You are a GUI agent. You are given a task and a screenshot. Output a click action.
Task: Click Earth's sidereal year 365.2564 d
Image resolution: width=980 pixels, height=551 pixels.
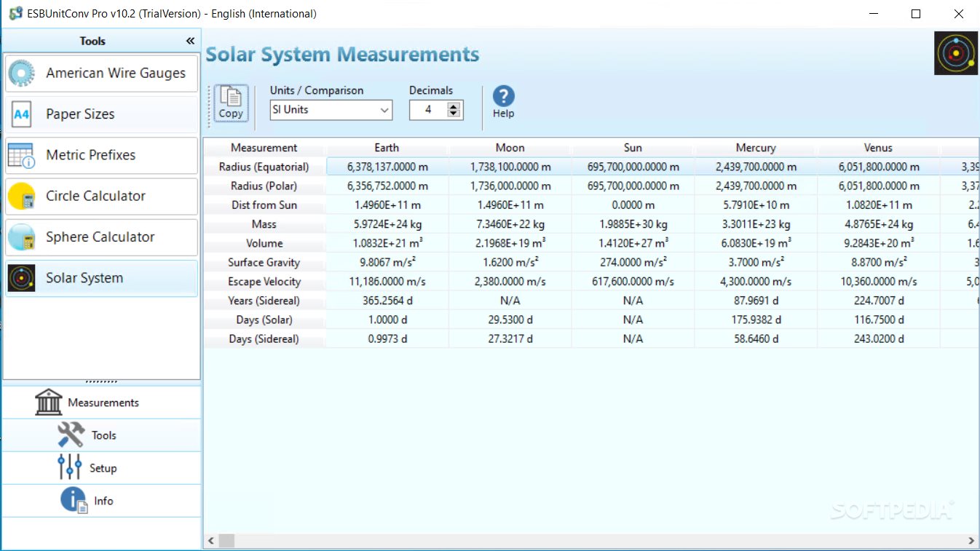tap(387, 301)
